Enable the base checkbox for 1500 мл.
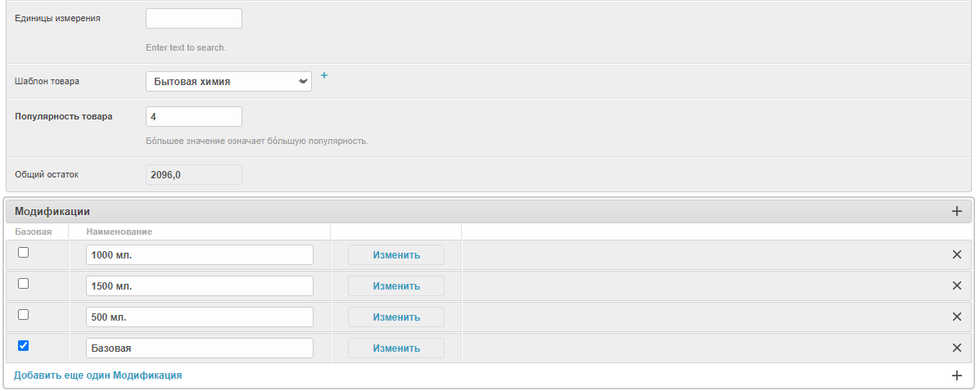The height and width of the screenshot is (391, 980). (x=24, y=284)
